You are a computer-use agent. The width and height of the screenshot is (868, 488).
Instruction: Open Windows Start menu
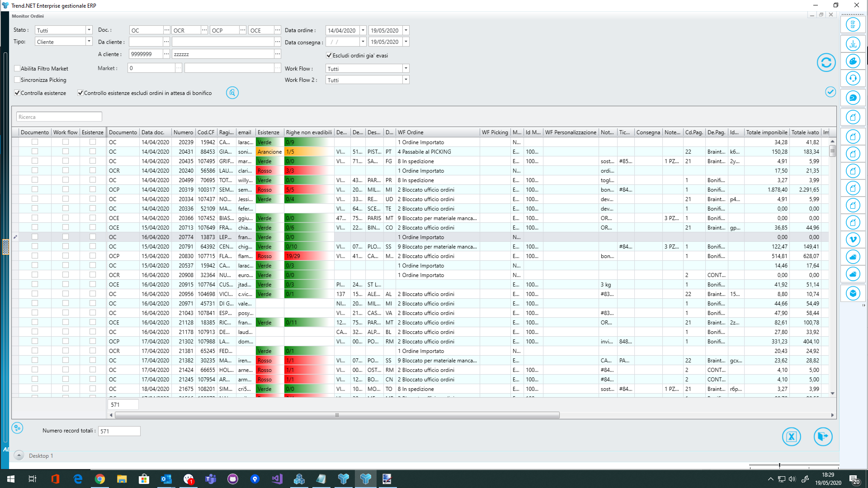pyautogui.click(x=11, y=479)
